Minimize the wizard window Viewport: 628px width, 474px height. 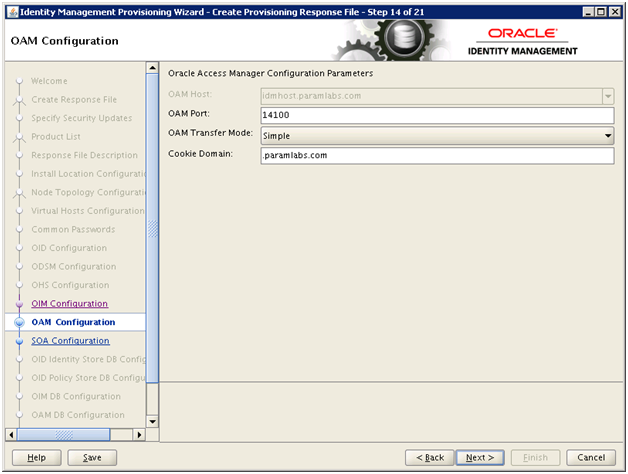pos(588,12)
